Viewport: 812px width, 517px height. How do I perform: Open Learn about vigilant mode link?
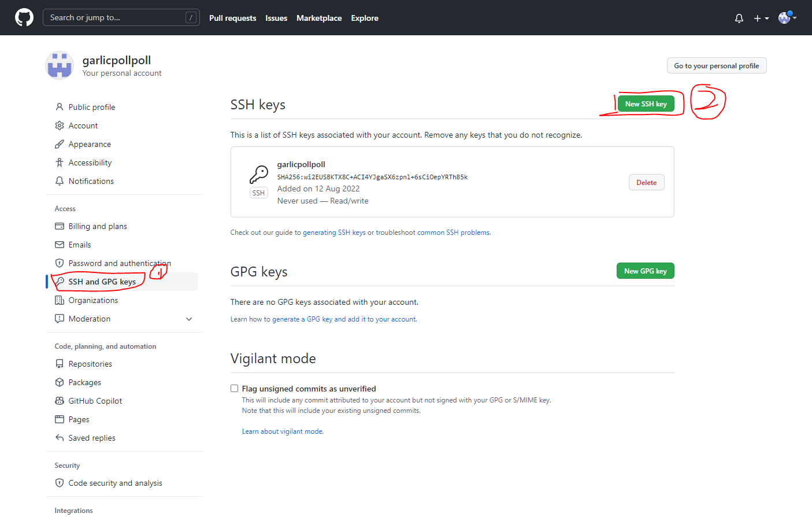click(x=283, y=431)
